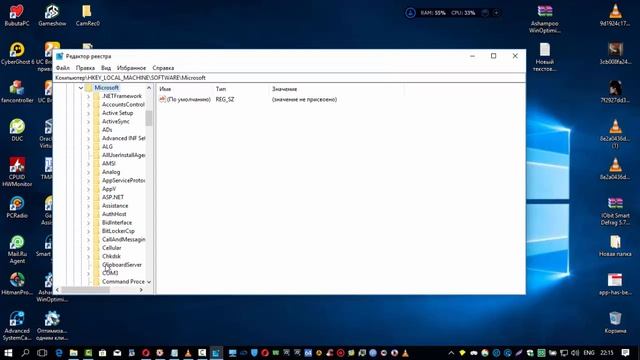This screenshot has height=360, width=640.
Task: Launch HitmanPro from the desktop
Action: [x=17, y=284]
